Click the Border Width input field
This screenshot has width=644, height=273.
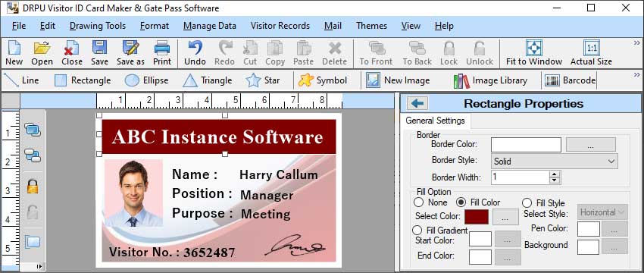pyautogui.click(x=520, y=177)
